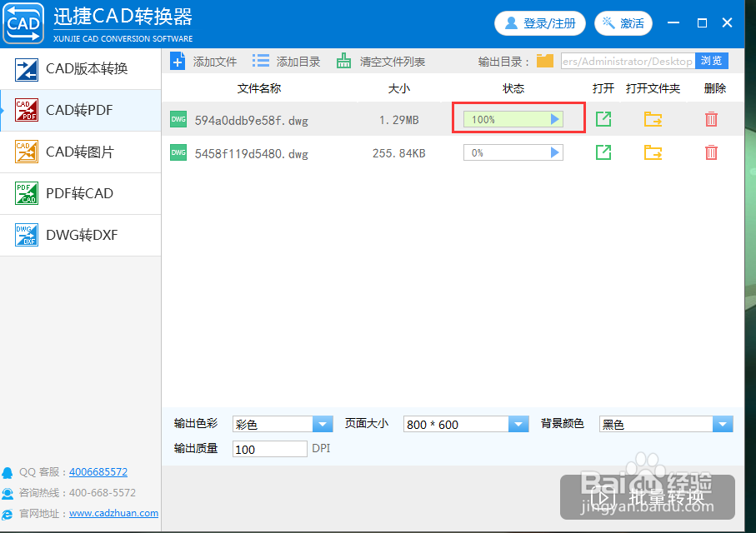Select the CAD转PDF sidebar item
The height and width of the screenshot is (533, 756).
coord(81,111)
